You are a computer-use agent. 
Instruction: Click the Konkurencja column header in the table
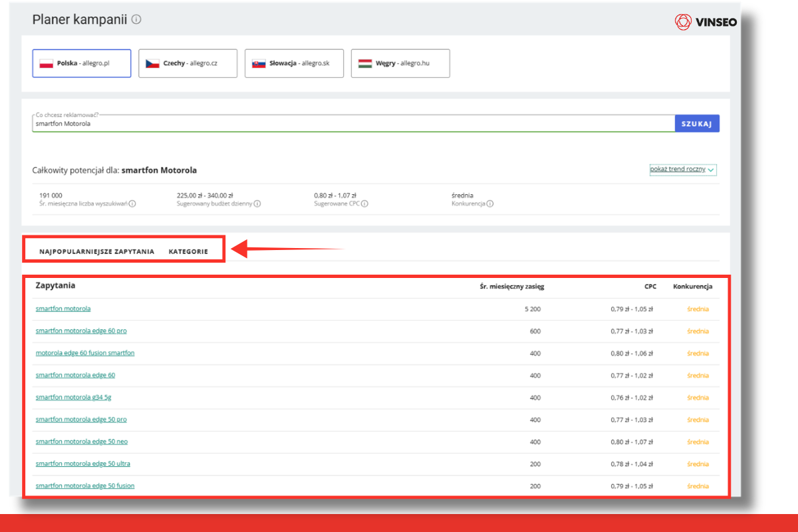693,287
